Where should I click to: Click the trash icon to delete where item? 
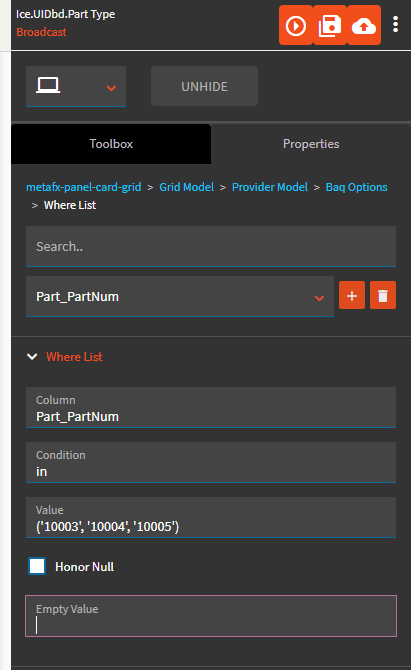click(x=383, y=295)
